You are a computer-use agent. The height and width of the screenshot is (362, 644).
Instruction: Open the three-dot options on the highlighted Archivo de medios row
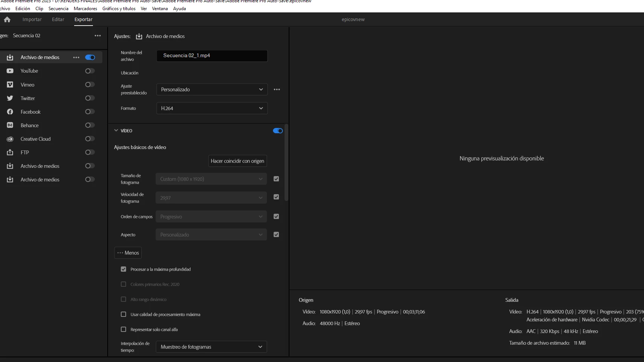tap(76, 58)
